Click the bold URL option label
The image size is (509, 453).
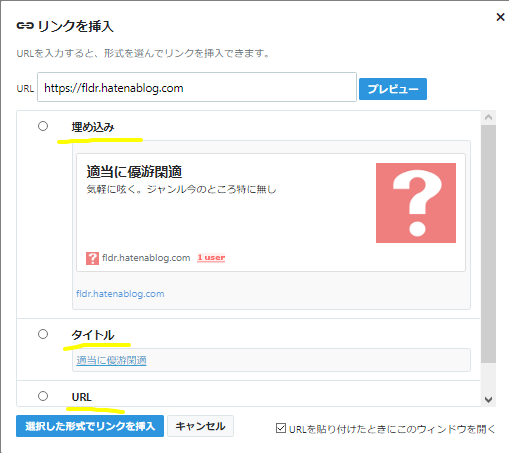[81, 397]
